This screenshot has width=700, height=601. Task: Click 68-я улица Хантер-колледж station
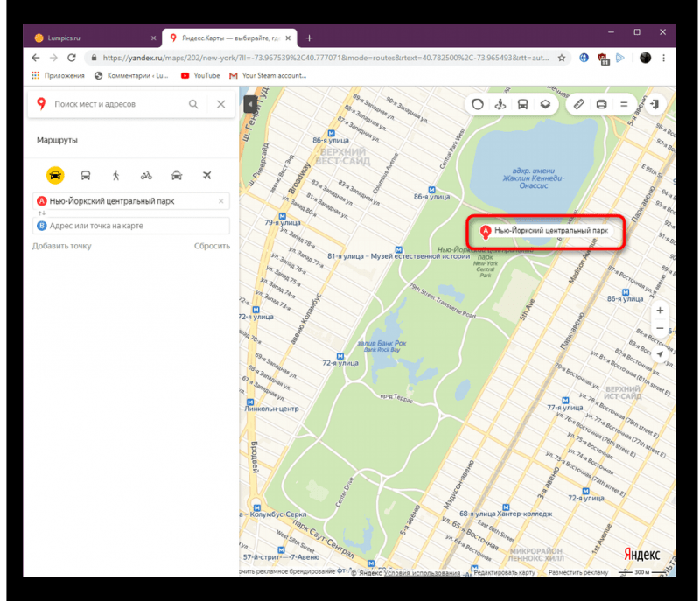[506, 511]
